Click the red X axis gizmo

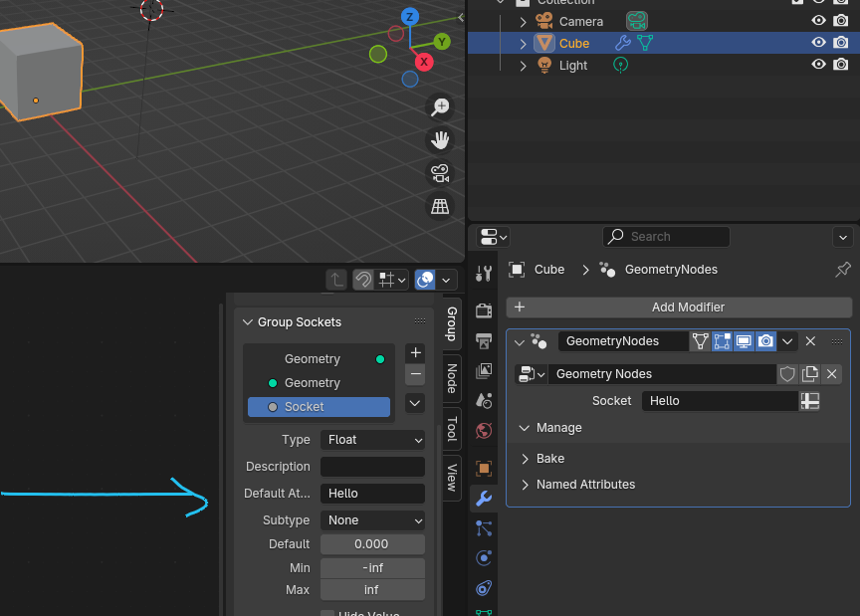point(424,62)
